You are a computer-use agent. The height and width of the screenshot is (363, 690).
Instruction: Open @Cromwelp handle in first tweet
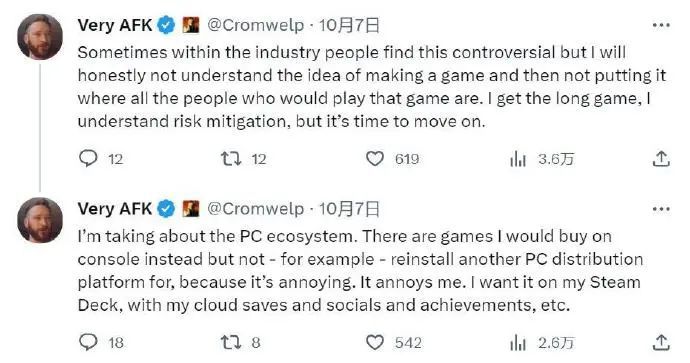[x=255, y=25]
